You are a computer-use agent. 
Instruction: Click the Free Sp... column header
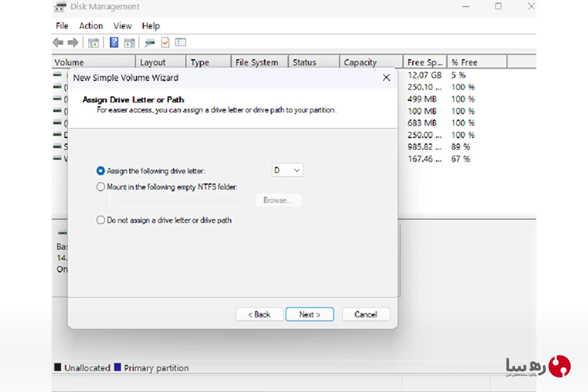pyautogui.click(x=425, y=62)
